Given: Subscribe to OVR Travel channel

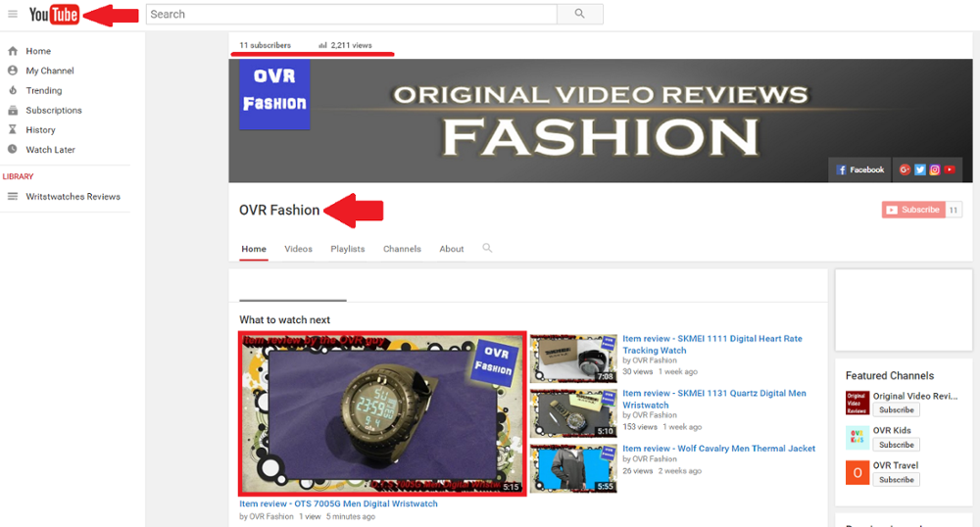Looking at the screenshot, I should [x=897, y=480].
